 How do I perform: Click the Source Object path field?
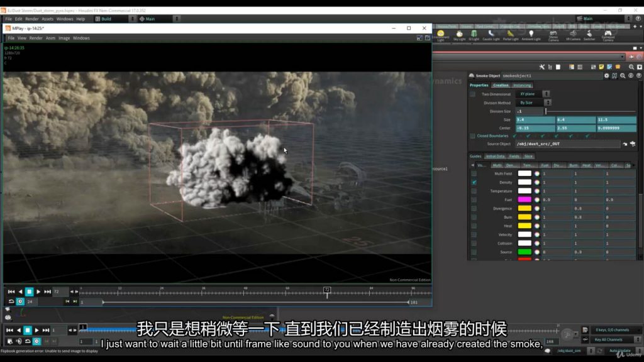[x=568, y=144]
